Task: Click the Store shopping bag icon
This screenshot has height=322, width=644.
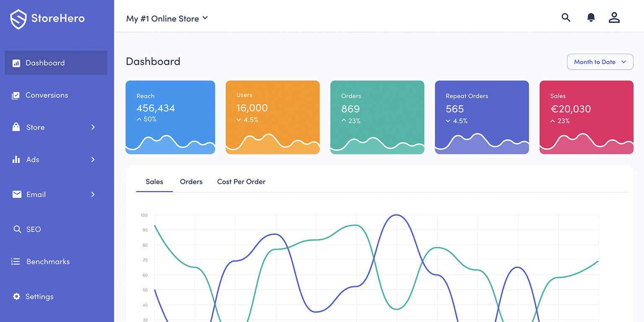Action: tap(16, 127)
